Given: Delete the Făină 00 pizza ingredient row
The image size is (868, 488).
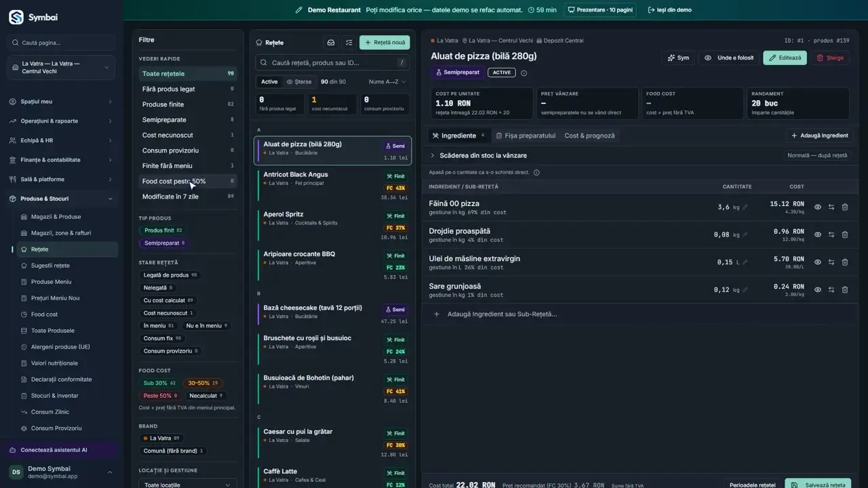Looking at the screenshot, I should (845, 207).
